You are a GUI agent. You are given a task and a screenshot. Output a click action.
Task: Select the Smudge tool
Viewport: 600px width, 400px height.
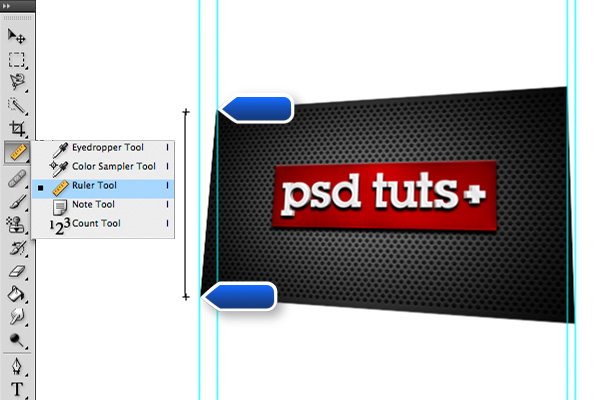pos(16,317)
